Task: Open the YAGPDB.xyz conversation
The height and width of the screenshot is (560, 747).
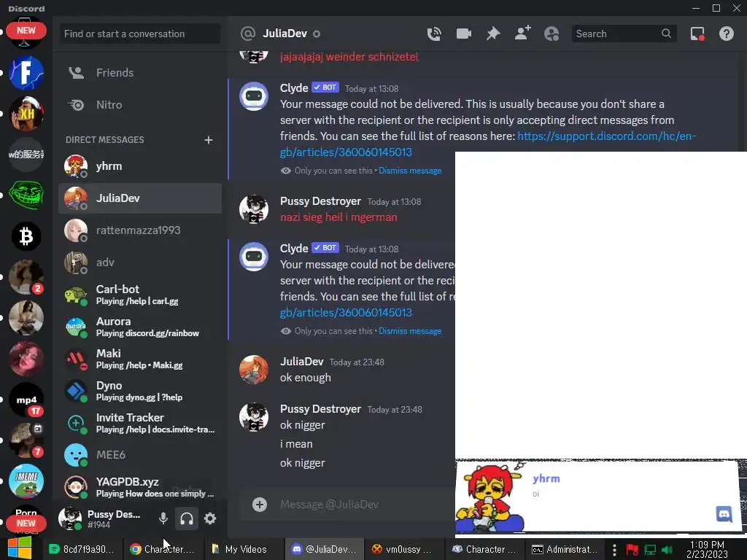Action: 139,487
